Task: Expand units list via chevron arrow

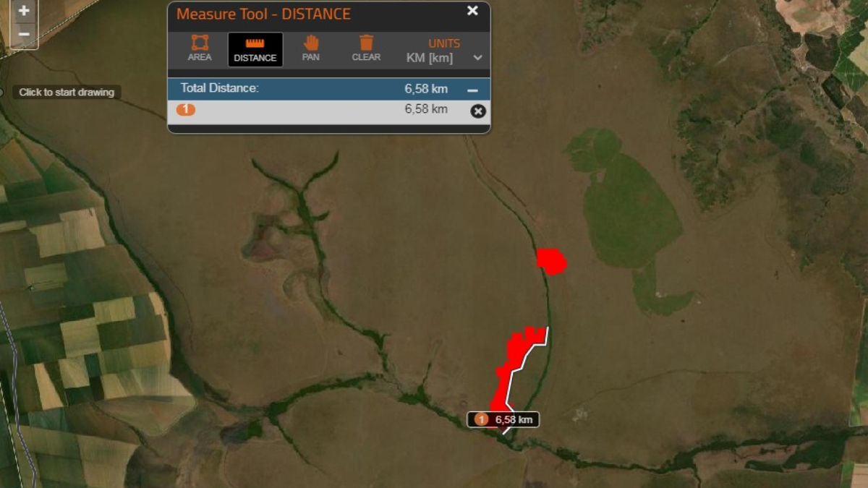Action: (x=477, y=58)
